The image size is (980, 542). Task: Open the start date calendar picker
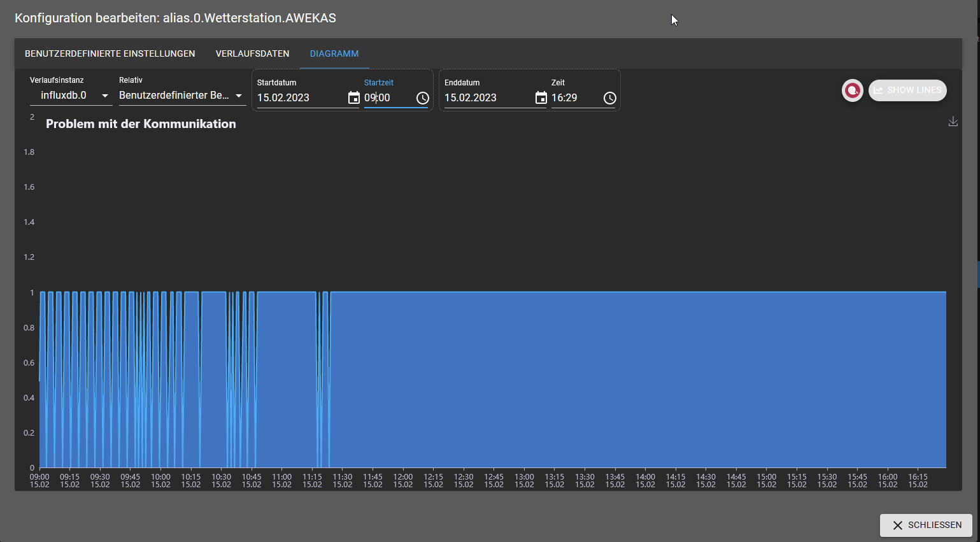tap(353, 98)
